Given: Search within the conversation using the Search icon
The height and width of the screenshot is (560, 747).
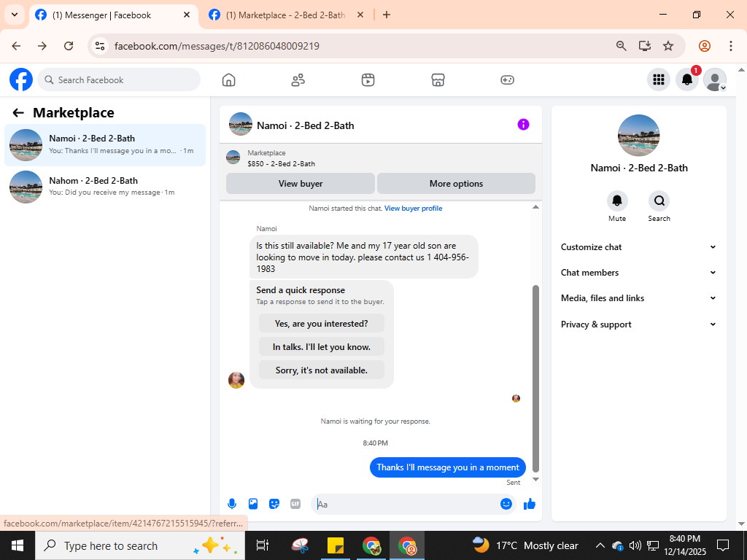Looking at the screenshot, I should 659,201.
